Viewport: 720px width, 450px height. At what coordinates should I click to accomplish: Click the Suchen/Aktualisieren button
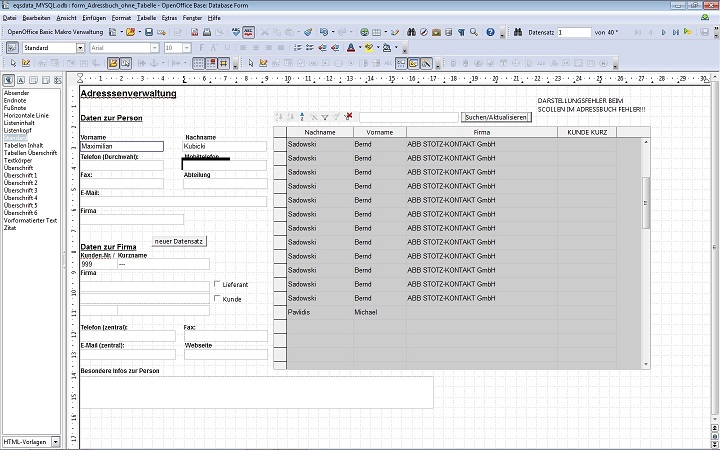(496, 117)
